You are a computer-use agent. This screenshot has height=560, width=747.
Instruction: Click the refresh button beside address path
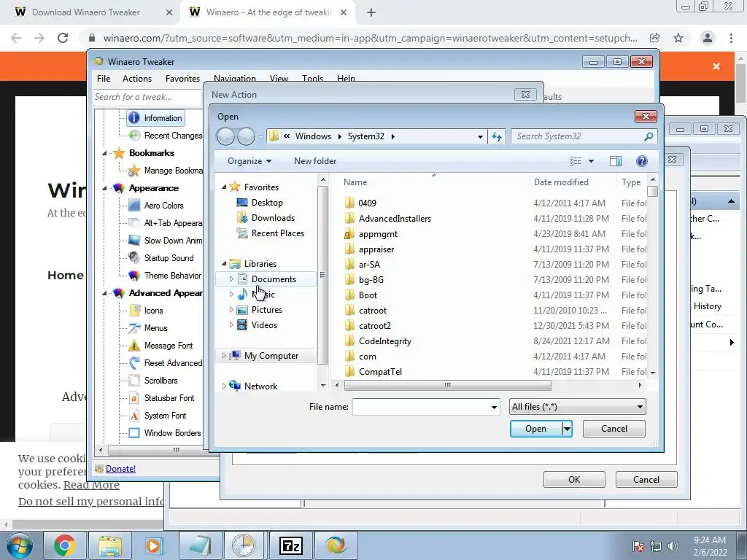pyautogui.click(x=497, y=136)
